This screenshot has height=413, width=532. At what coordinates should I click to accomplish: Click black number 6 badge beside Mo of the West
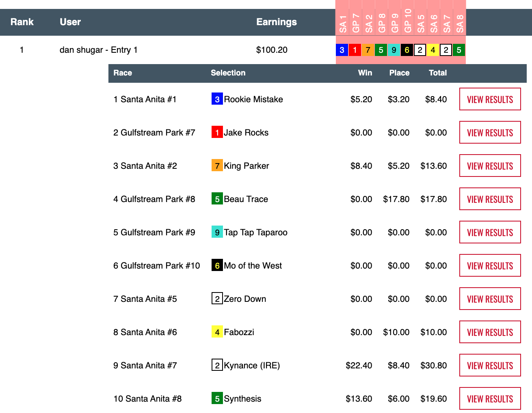pos(217,266)
